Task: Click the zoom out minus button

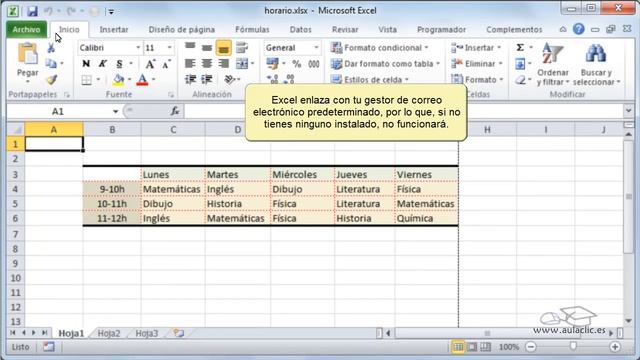Action: tap(531, 347)
